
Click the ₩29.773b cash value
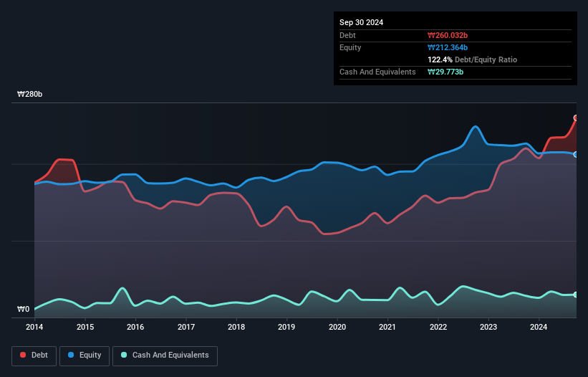(x=445, y=72)
